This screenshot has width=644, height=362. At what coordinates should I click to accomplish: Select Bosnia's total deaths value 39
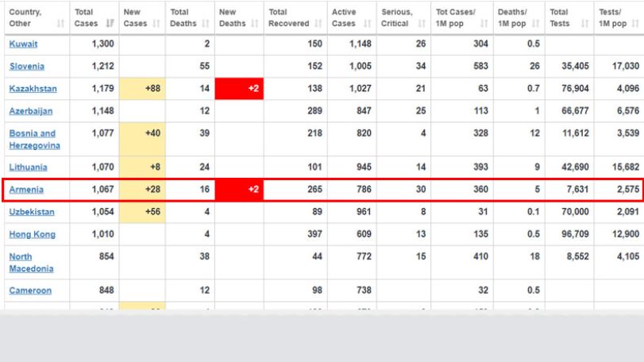[x=205, y=133]
